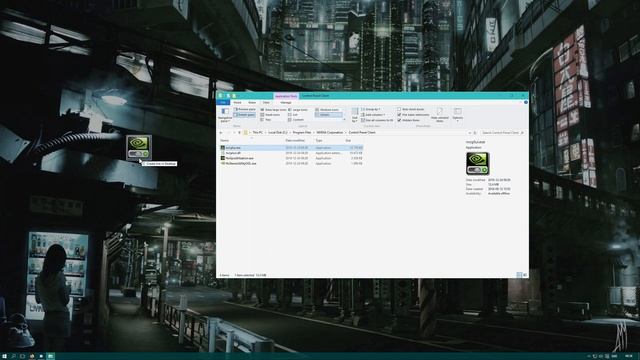Open the Options button in ribbon
The width and height of the screenshot is (640, 360).
point(458,115)
